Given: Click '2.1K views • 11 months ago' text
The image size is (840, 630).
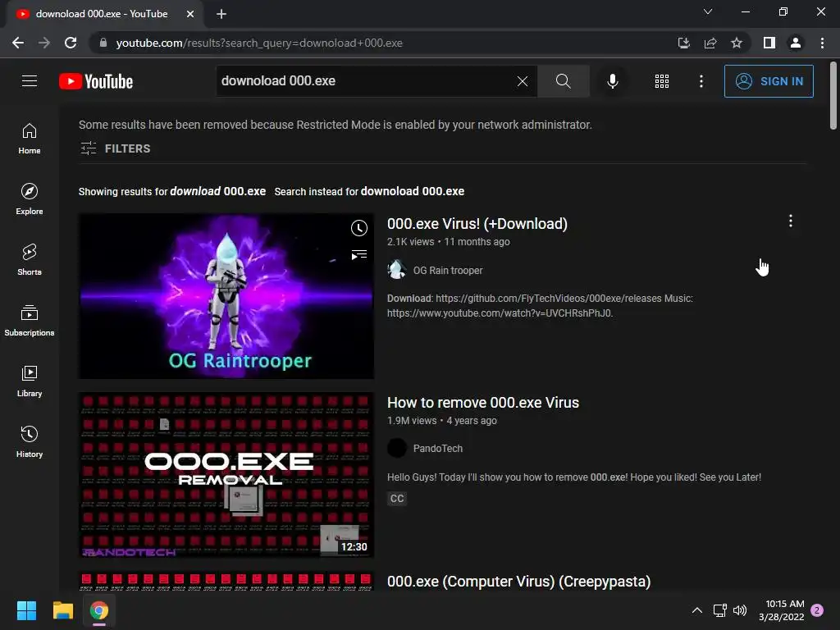Looking at the screenshot, I should click(449, 242).
